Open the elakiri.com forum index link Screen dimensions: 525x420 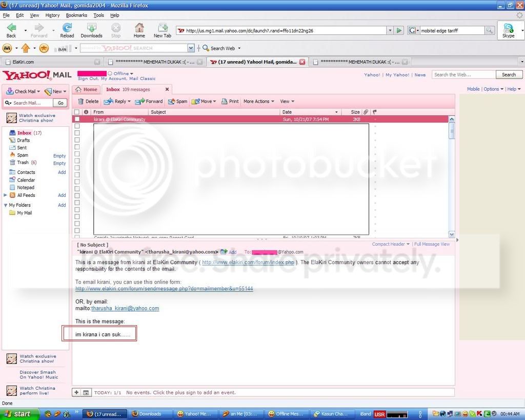click(248, 262)
